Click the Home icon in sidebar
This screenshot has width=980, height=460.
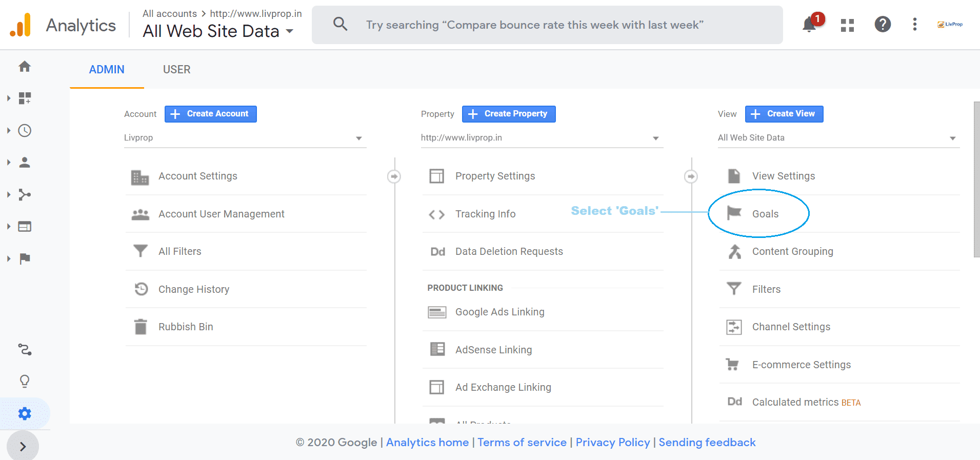(25, 67)
